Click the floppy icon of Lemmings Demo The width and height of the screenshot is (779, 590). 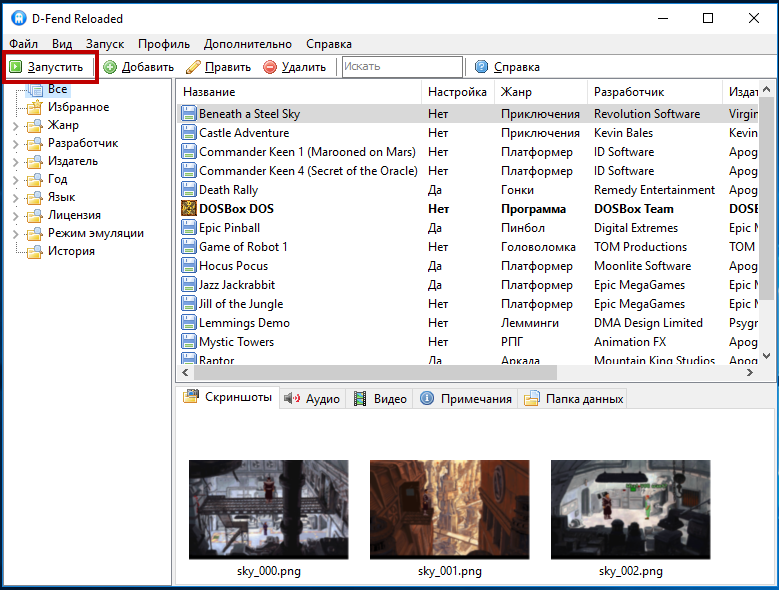click(x=188, y=323)
